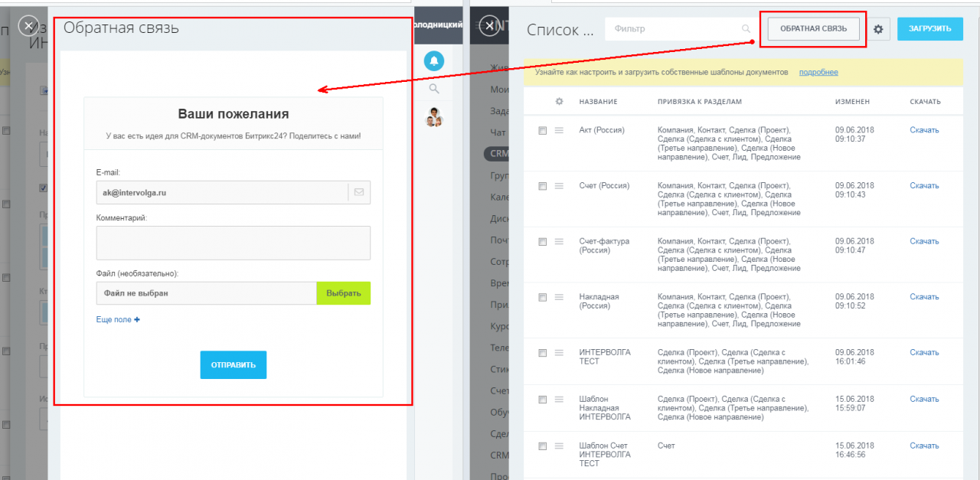Click the green Выбрать file button

343,293
